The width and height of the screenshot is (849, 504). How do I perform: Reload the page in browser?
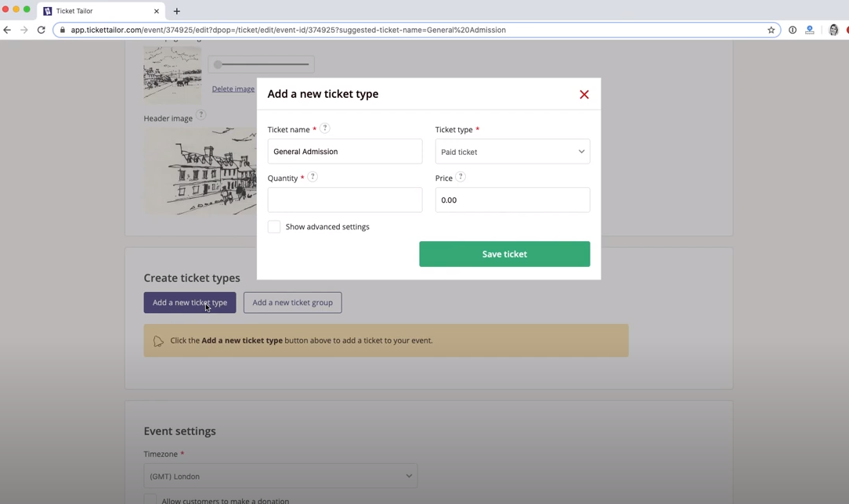42,30
